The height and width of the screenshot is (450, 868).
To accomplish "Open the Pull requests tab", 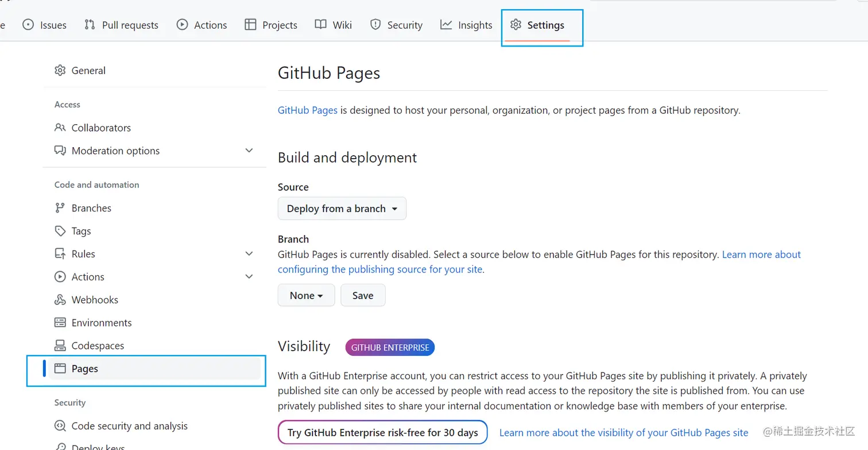I will tap(121, 25).
